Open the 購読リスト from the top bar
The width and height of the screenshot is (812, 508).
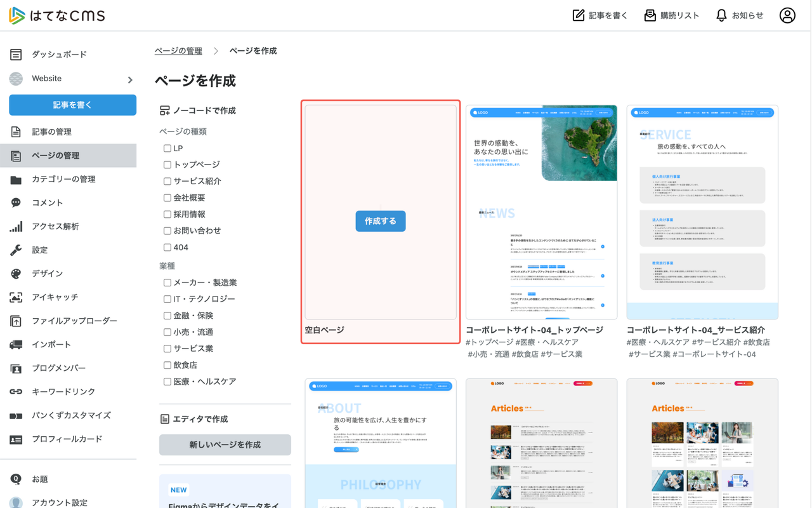click(x=672, y=15)
